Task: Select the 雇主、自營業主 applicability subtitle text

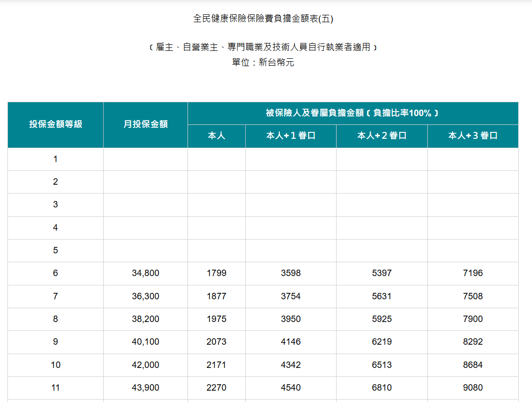Action: (x=263, y=47)
